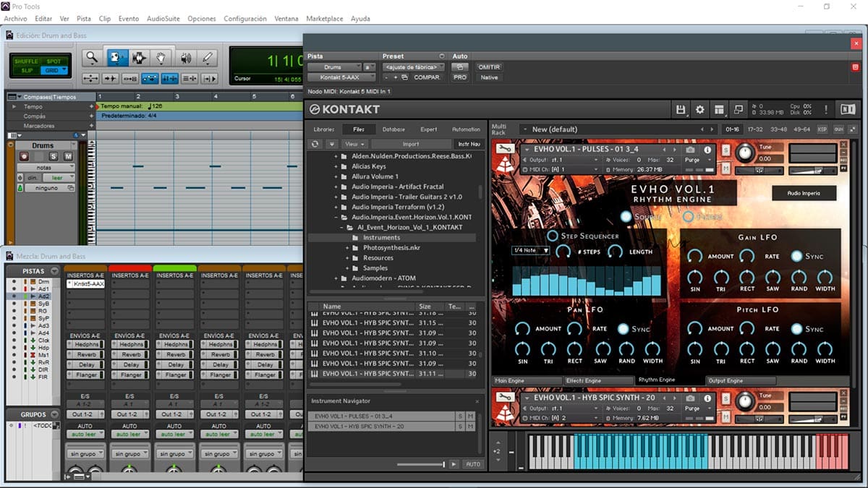The image size is (868, 488).
Task: Click the Step Sequencer LENGTH knob
Action: pos(615,252)
